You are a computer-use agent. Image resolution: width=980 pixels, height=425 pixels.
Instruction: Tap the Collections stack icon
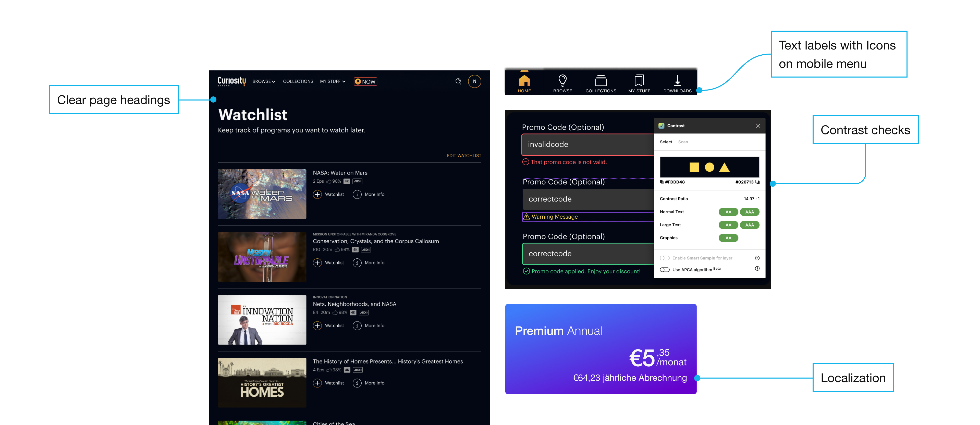601,81
